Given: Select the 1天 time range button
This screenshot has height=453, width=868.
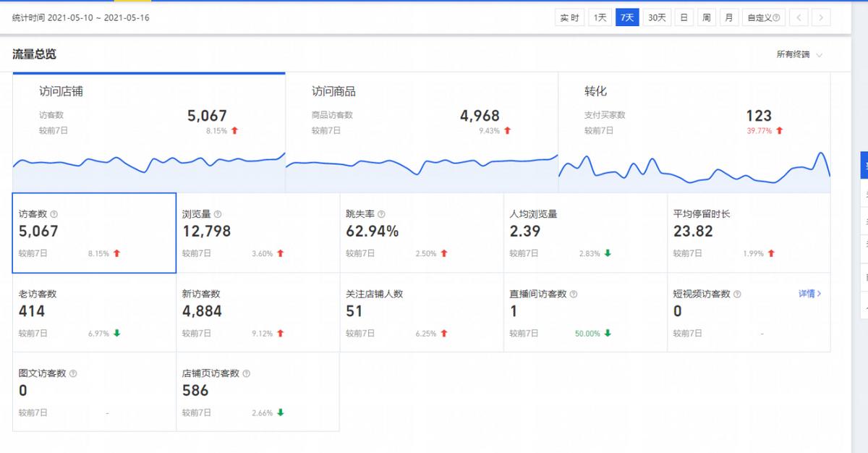Looking at the screenshot, I should 600,17.
